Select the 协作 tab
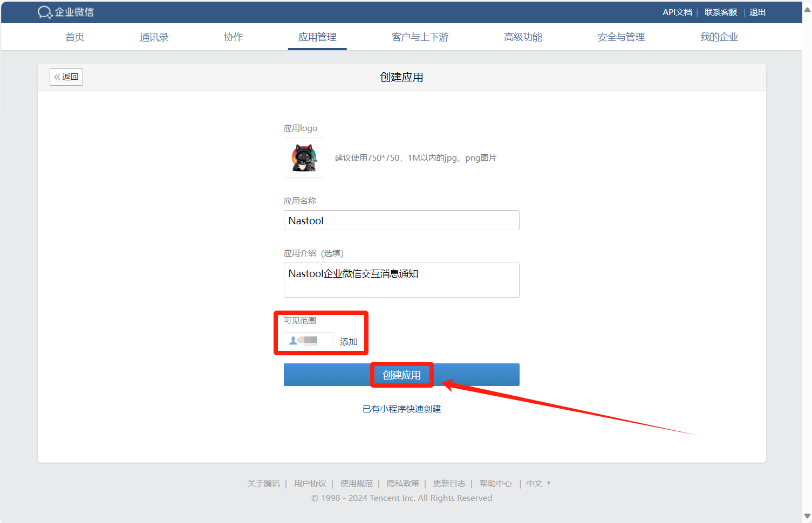Viewport: 812px width, 523px height. [233, 37]
